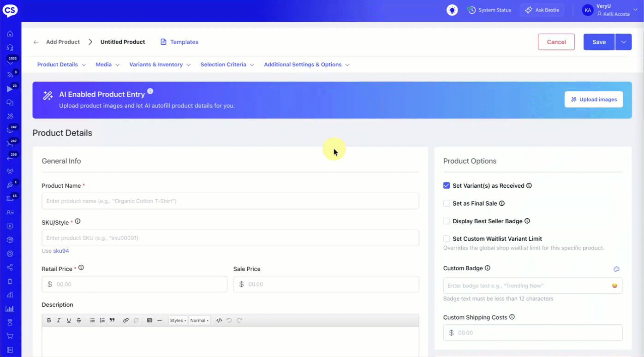644x357 pixels.
Task: Expand the Media section menu
Action: coord(107,65)
